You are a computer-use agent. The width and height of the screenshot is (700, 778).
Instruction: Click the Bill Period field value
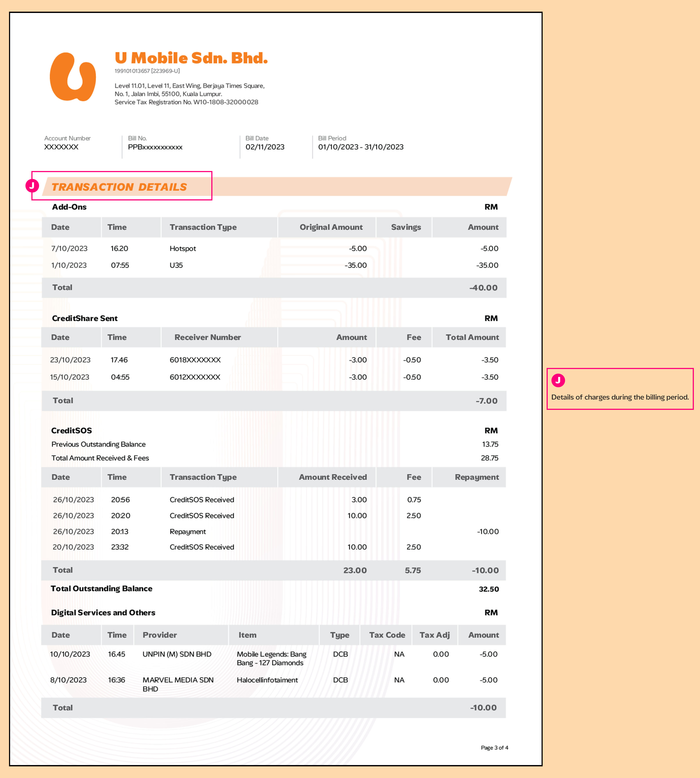361,147
